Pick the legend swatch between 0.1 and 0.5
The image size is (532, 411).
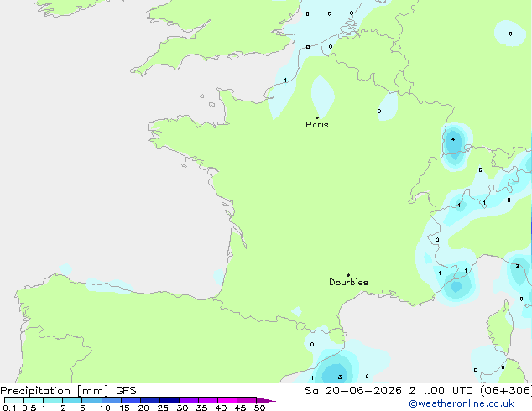pyautogui.click(x=14, y=400)
